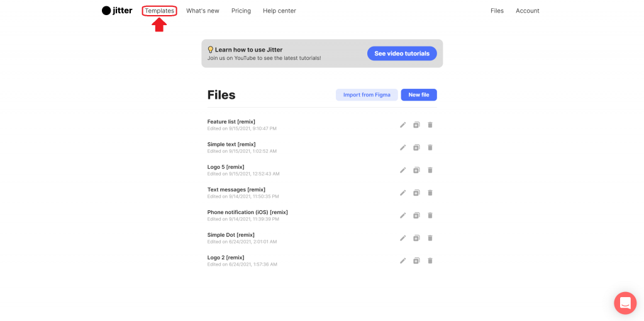Rename Simple text [remix] using pencil icon
644x321 pixels.
click(403, 147)
